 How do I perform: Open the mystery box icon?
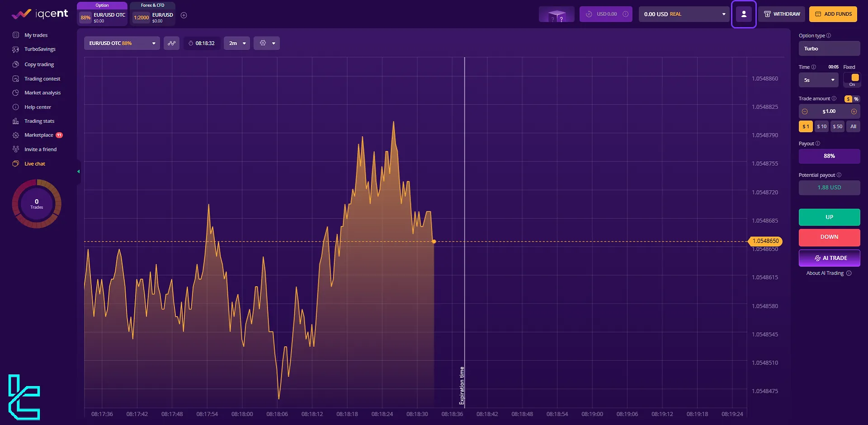click(x=557, y=14)
